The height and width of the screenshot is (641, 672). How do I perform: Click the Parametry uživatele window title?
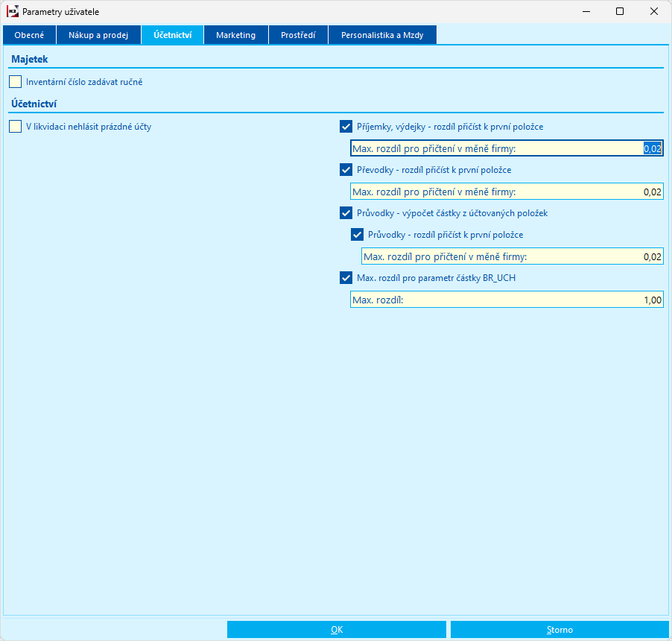[x=61, y=12]
